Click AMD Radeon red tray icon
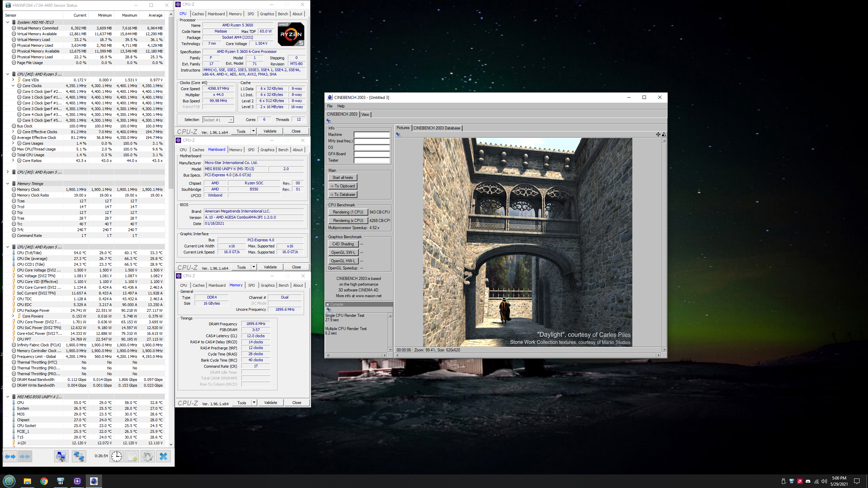This screenshot has width=868, height=488. click(800, 481)
